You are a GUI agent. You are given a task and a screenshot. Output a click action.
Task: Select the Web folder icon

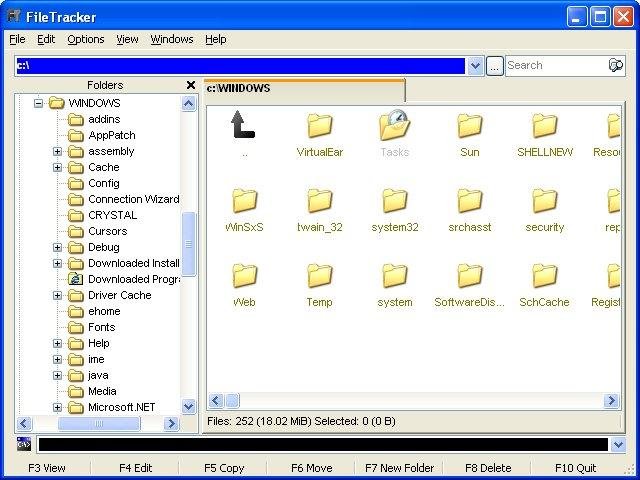point(244,276)
